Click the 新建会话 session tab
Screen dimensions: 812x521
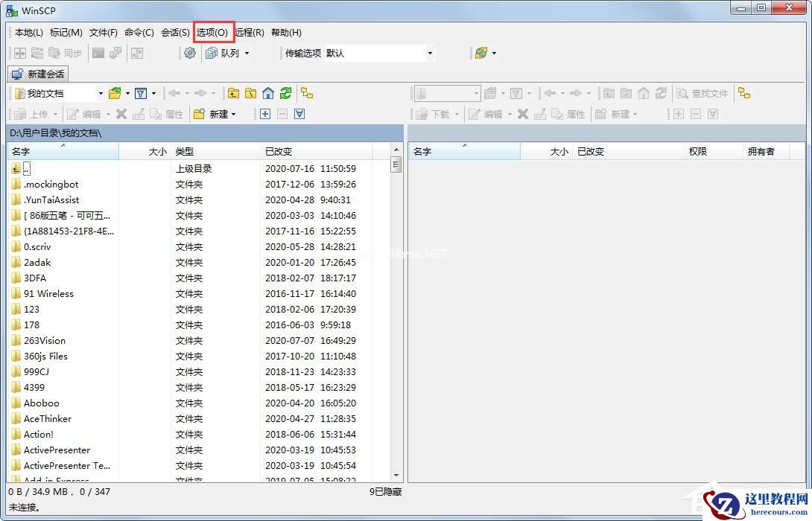(x=38, y=74)
